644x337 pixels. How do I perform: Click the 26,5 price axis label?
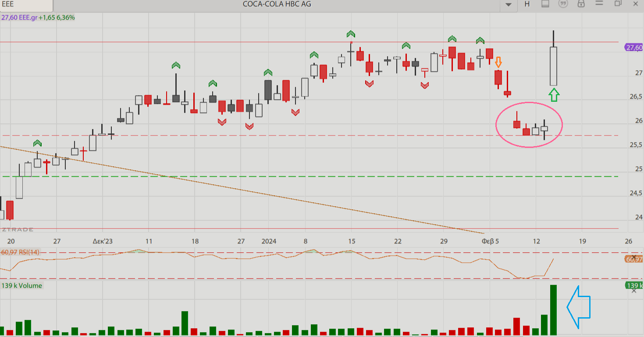tap(635, 97)
